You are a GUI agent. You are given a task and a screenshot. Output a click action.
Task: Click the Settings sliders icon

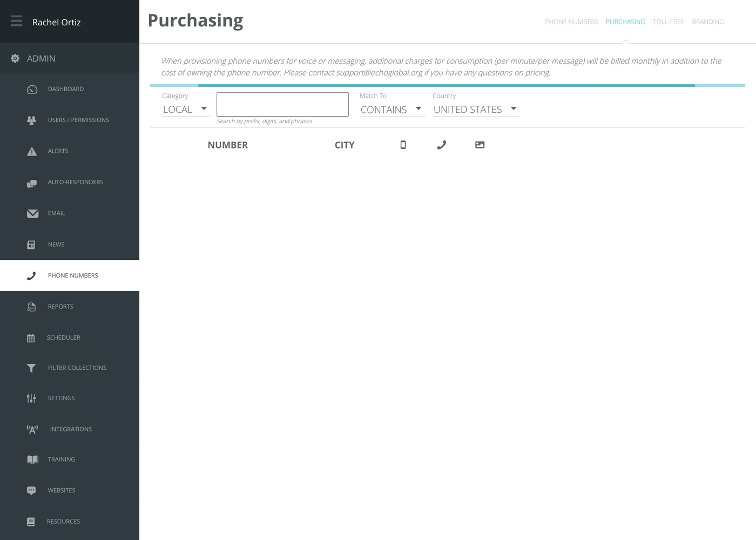(31, 399)
